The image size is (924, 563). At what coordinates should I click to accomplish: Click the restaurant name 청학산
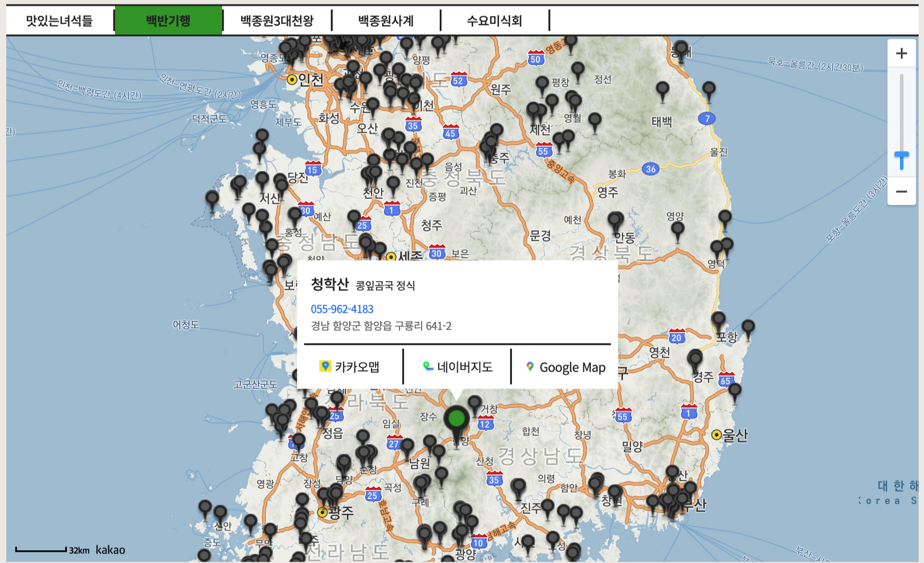tap(329, 284)
